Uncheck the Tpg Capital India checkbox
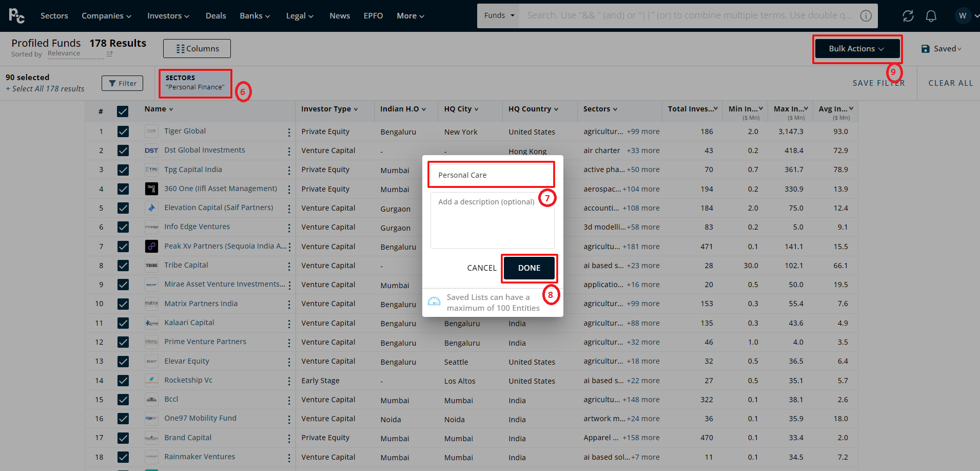Screen dimensions: 980x471 (123, 169)
